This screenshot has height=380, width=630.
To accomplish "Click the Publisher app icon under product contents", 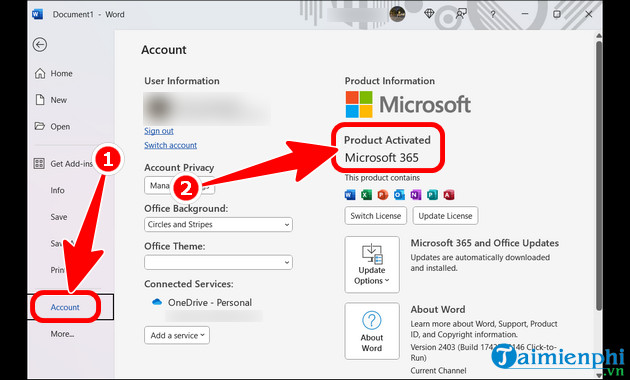I will pyautogui.click(x=432, y=195).
